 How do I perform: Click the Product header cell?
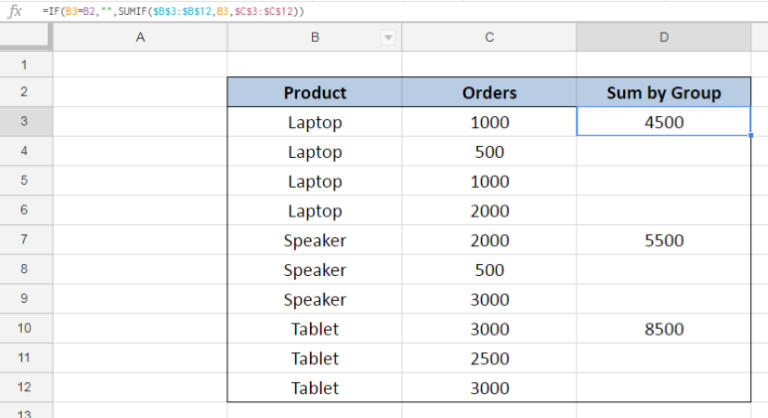[x=314, y=92]
